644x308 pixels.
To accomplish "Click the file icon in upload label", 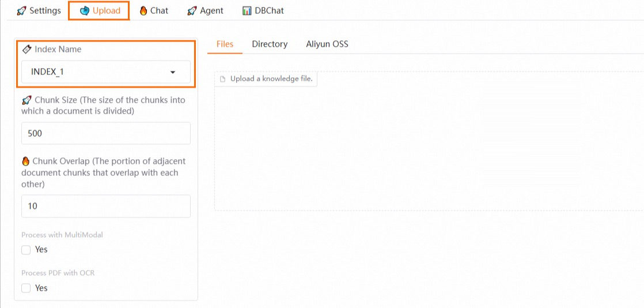I will point(223,79).
